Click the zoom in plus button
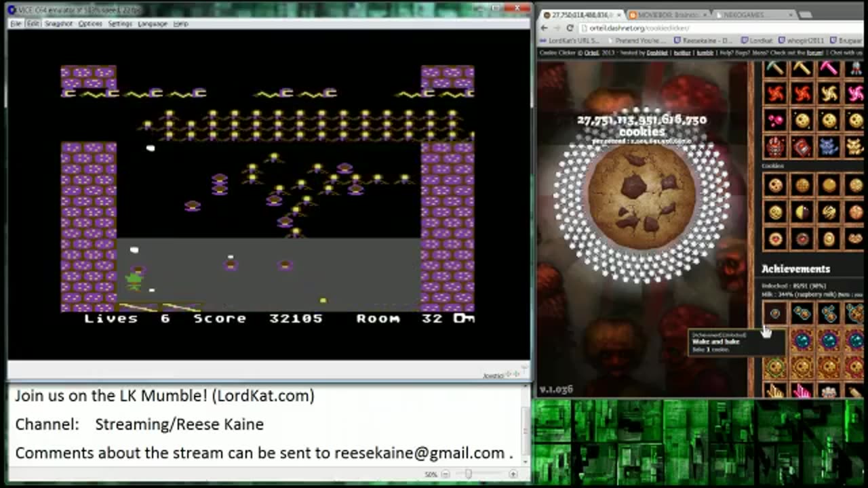The image size is (868, 488). tap(513, 474)
